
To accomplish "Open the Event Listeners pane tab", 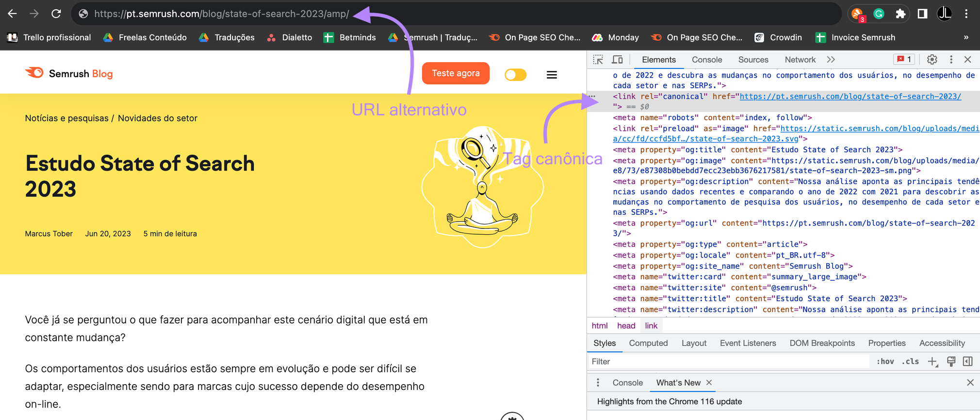I will tap(748, 343).
